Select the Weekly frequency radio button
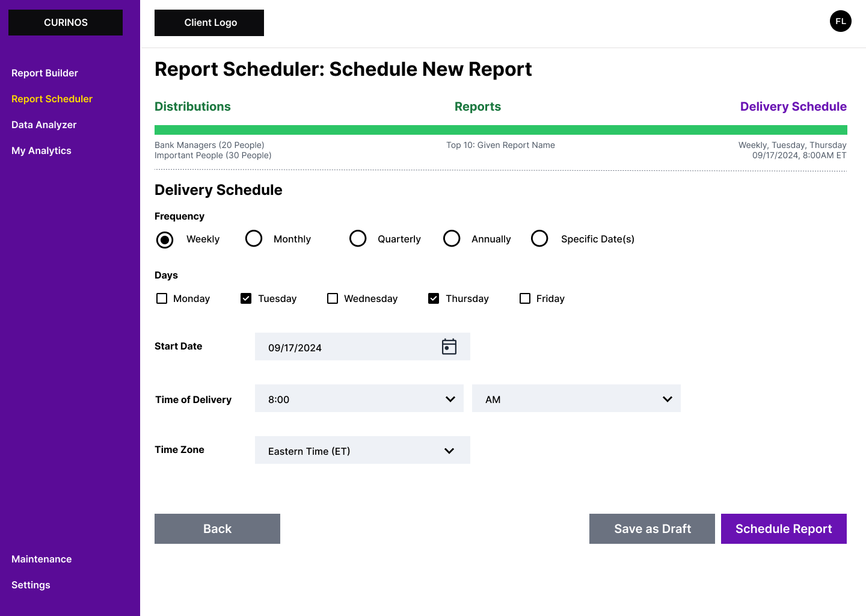This screenshot has width=866, height=616. 165,239
